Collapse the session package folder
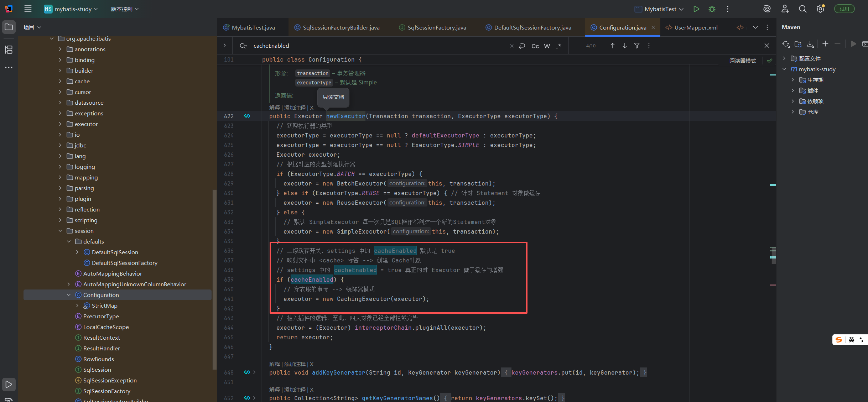Viewport: 868px width, 402px height. (x=60, y=231)
